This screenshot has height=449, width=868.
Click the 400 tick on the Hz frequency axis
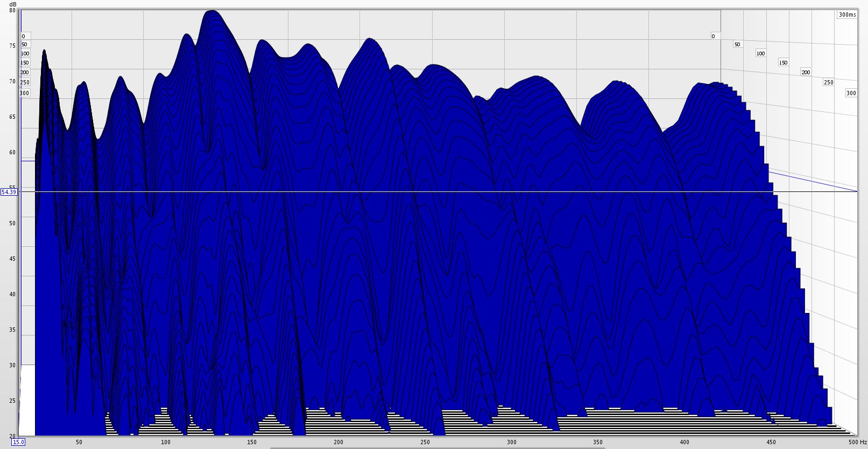[684, 442]
